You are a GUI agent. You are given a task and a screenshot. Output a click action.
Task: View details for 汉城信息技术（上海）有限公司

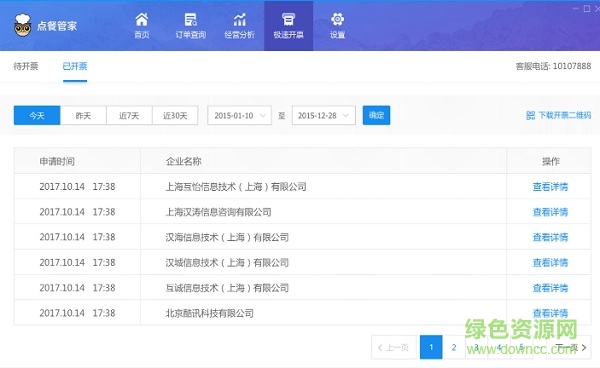click(x=550, y=262)
